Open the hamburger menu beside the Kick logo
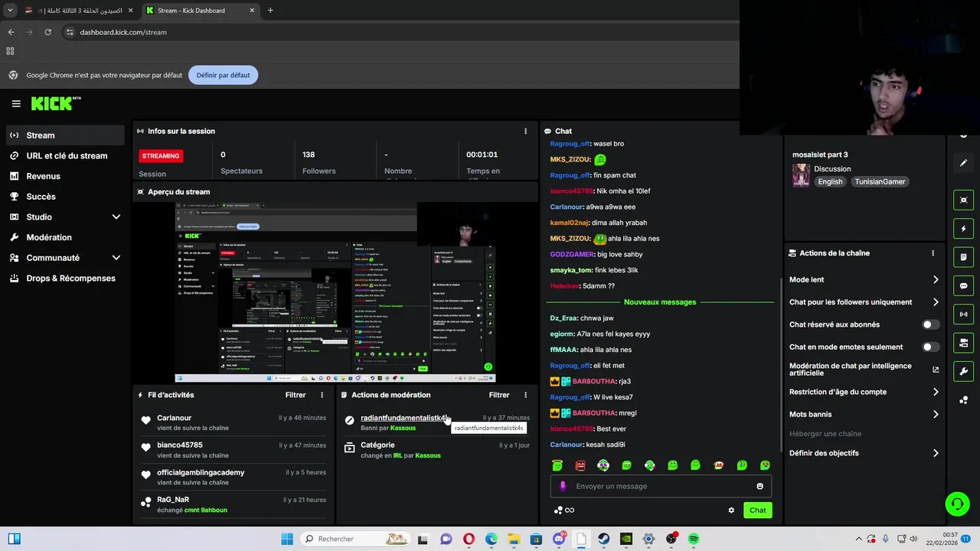 [x=16, y=103]
